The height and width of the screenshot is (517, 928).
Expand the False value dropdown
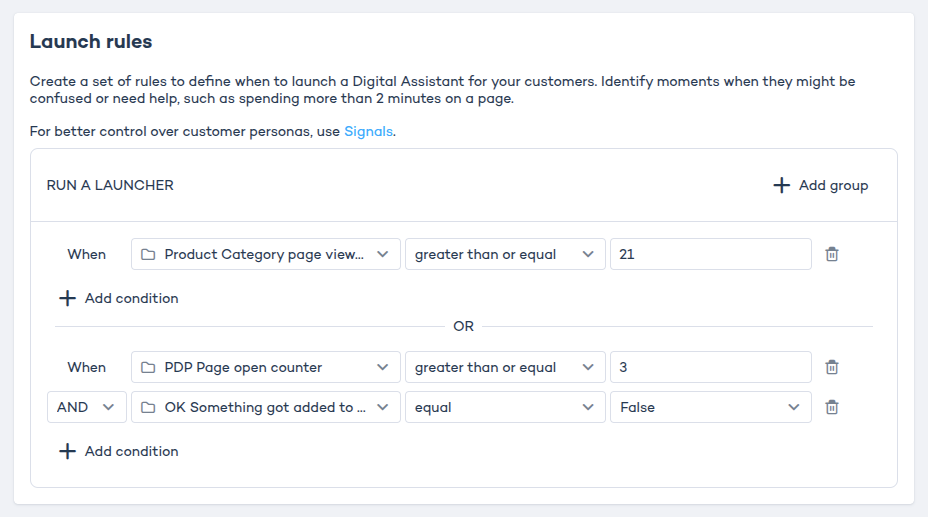tap(710, 407)
